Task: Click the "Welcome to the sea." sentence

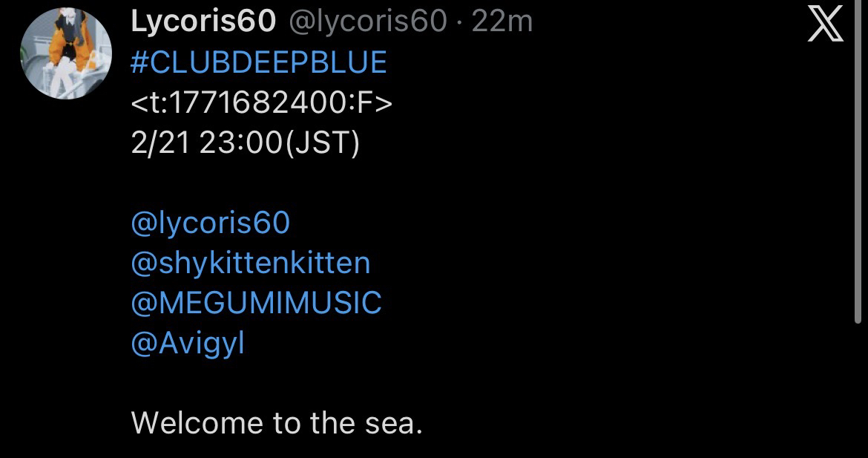Action: (277, 424)
